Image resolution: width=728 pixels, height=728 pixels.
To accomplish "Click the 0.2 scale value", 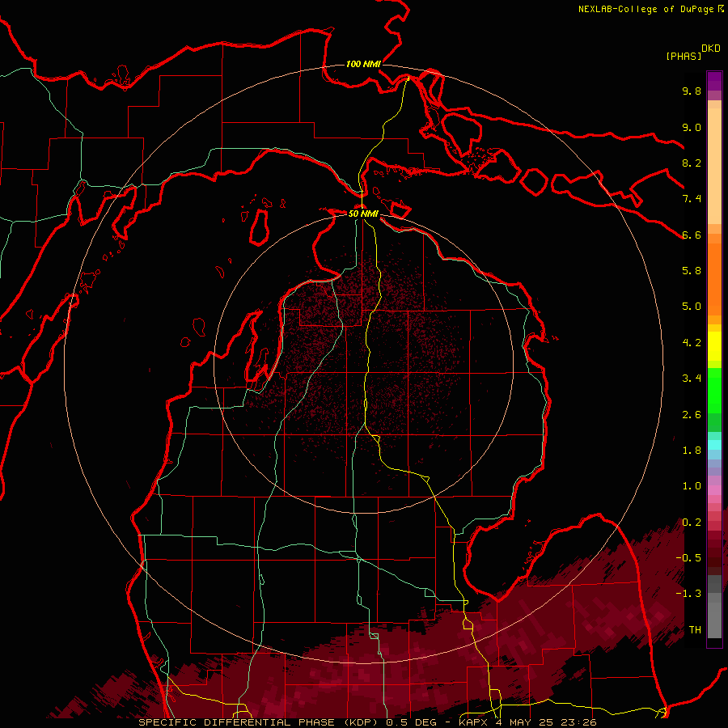I will coord(692,523).
